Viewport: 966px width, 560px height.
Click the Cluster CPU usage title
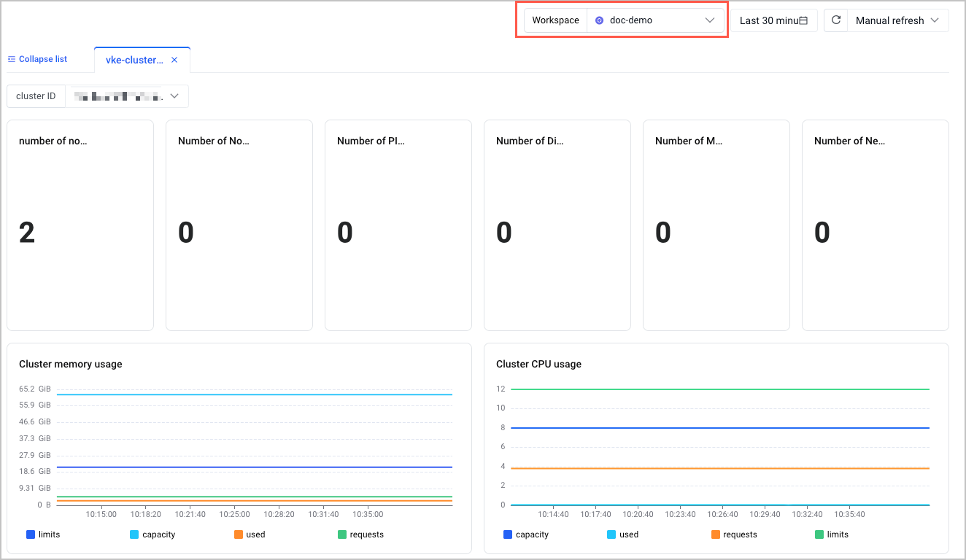coord(538,364)
